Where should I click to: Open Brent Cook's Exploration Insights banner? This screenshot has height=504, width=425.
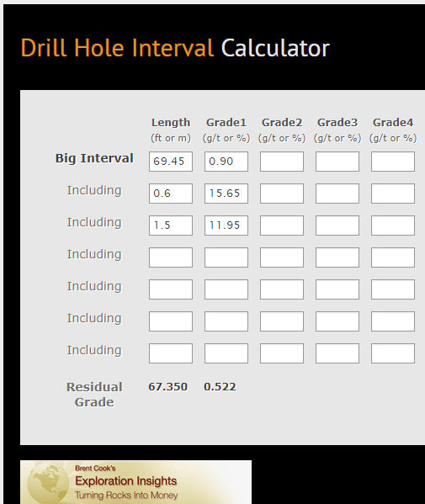point(135,482)
